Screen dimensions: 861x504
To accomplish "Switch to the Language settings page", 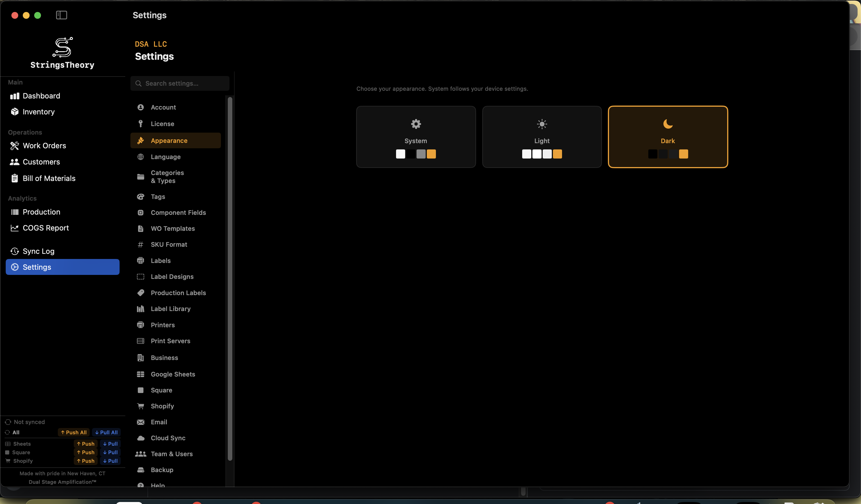I will [165, 157].
